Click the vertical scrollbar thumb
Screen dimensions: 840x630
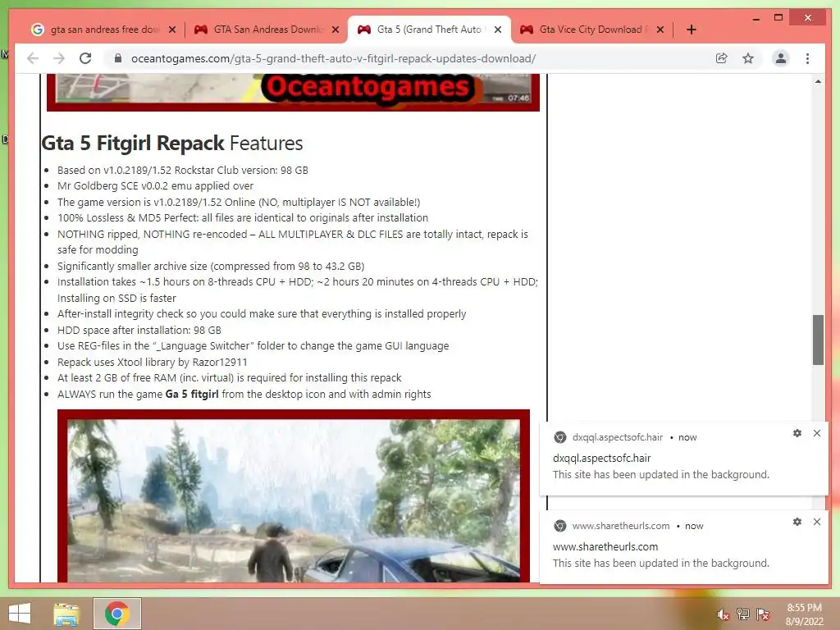tap(818, 340)
